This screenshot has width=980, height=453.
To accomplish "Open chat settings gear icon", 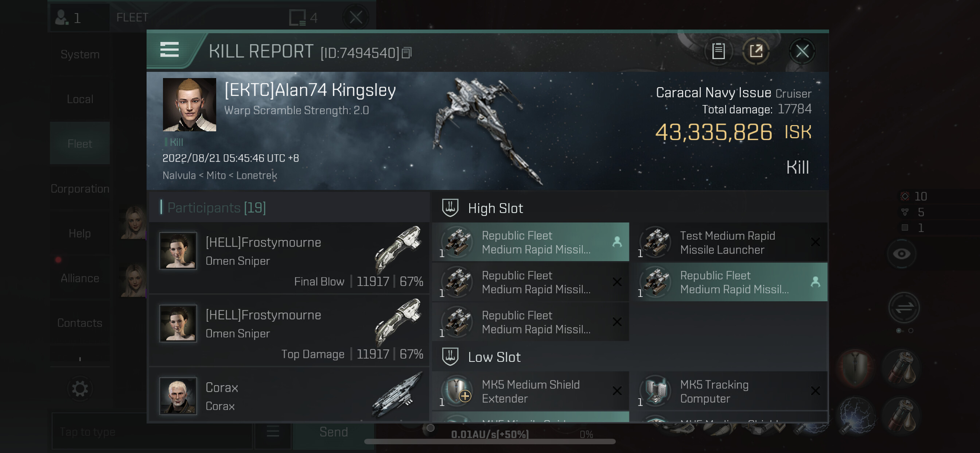I will point(80,389).
